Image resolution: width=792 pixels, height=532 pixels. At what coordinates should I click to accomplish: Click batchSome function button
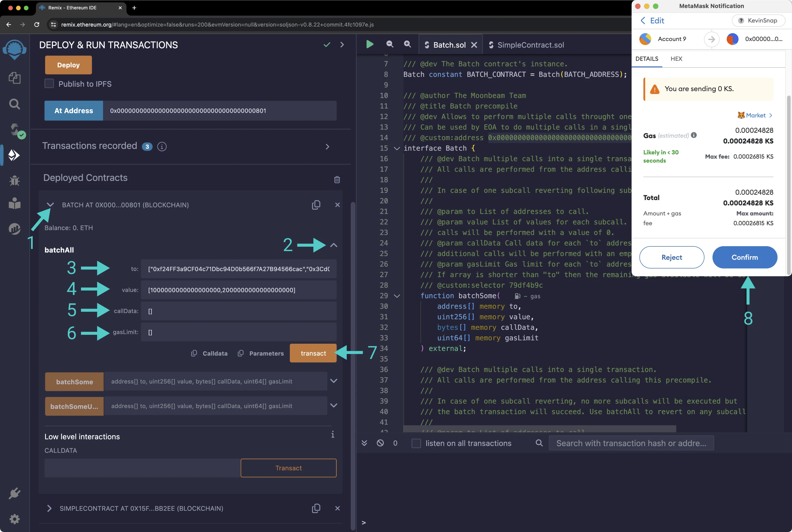(74, 382)
